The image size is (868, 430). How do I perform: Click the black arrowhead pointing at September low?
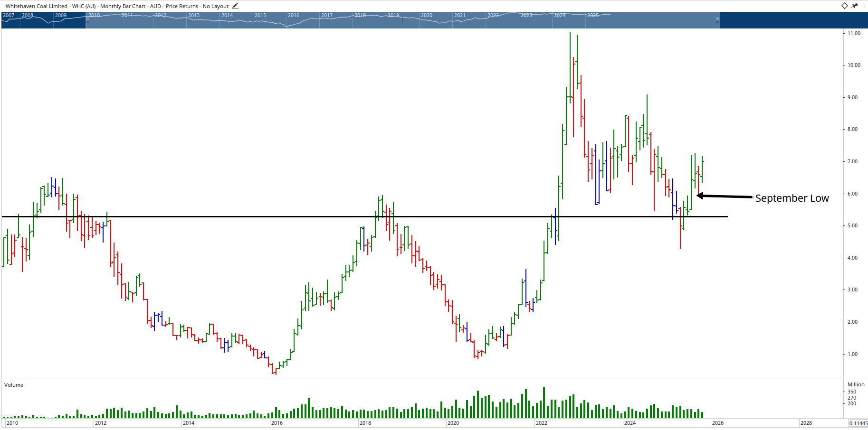tap(700, 196)
